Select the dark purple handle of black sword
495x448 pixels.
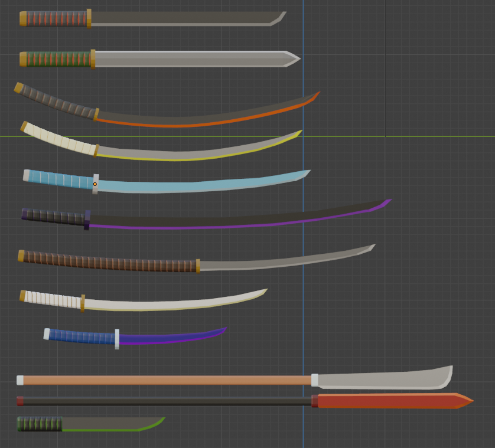54,217
